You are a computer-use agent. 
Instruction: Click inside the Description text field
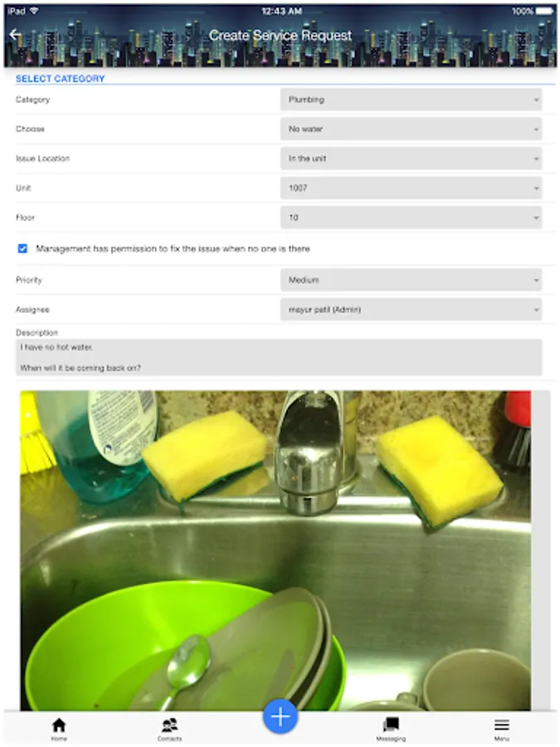[279, 357]
